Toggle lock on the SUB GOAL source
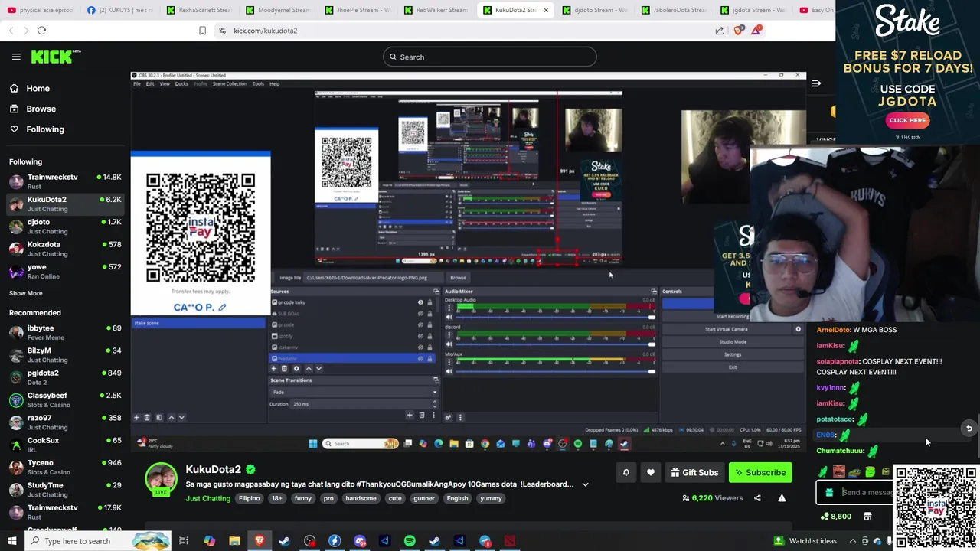The height and width of the screenshot is (551, 980). [x=430, y=314]
